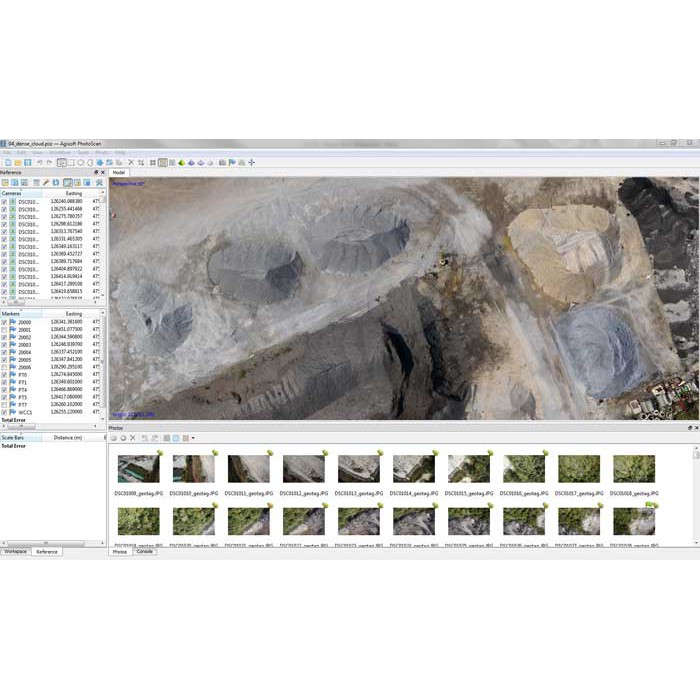Uncheck the marker 20000 checkbox
700x700 pixels.
point(4,322)
